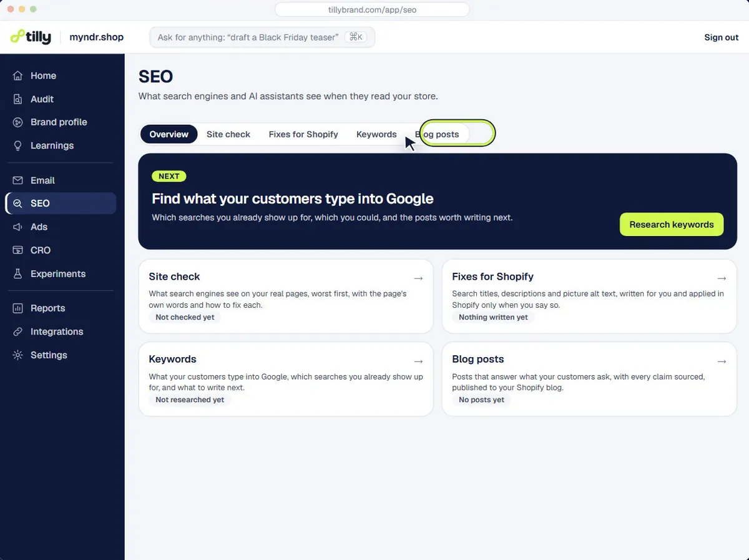Screen dimensions: 749x560
Task: Click the arrow on Keywords card
Action: 418,361
